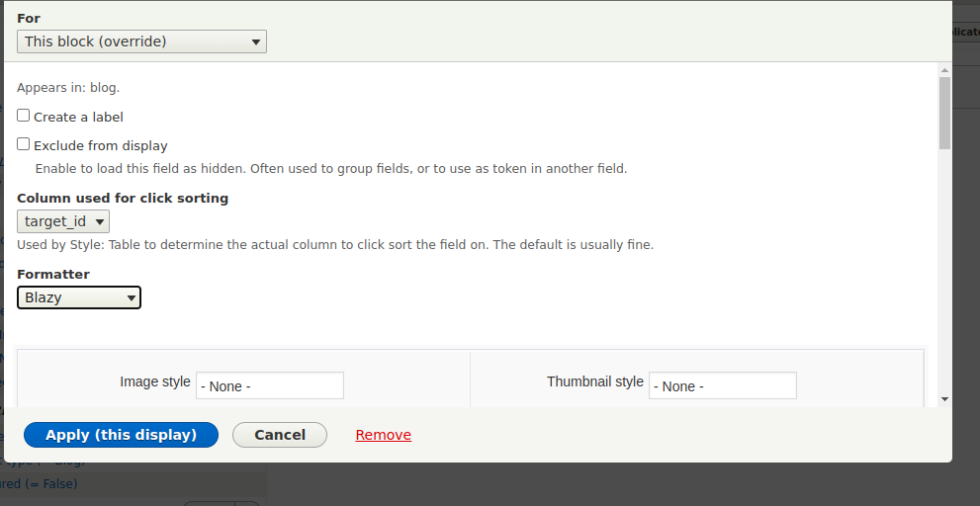Click the partially hidden Duplicate button at top right
The image size is (980, 506).
coord(966,32)
